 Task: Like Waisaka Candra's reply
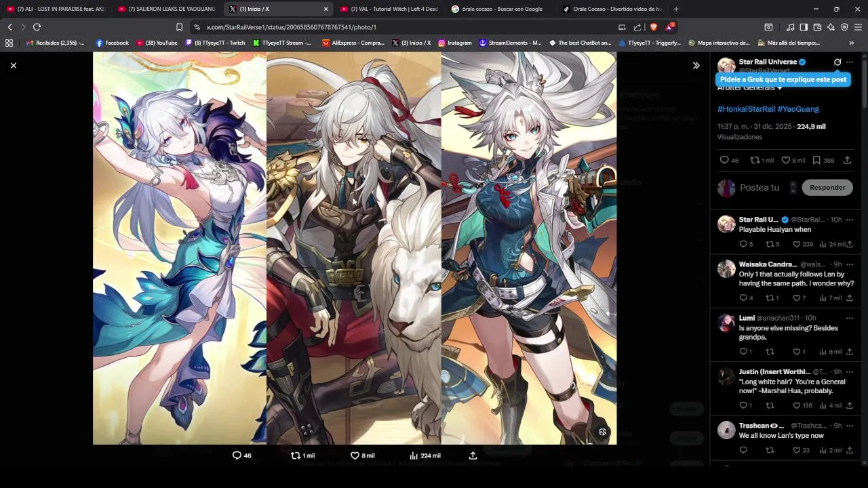[797, 298]
